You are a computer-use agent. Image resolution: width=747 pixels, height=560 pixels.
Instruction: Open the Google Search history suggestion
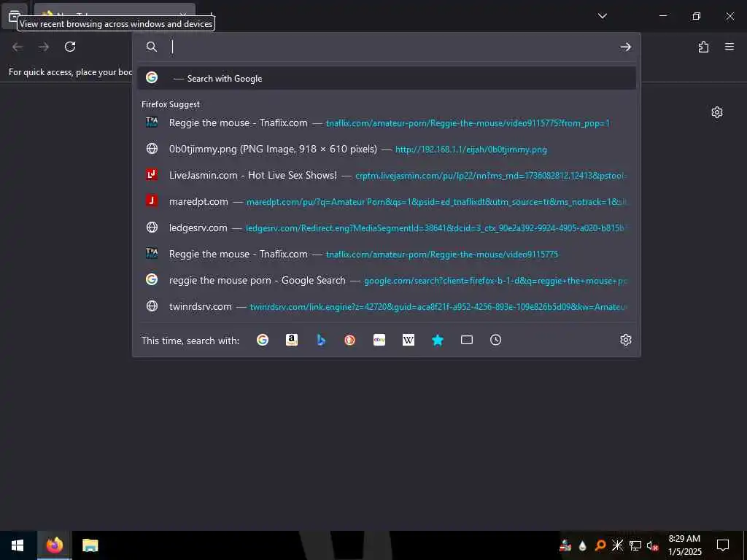click(x=387, y=281)
